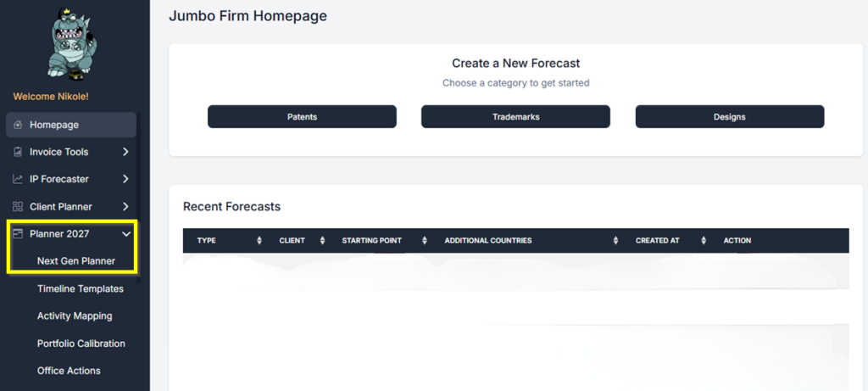Click the Homepage house icon

click(x=18, y=125)
